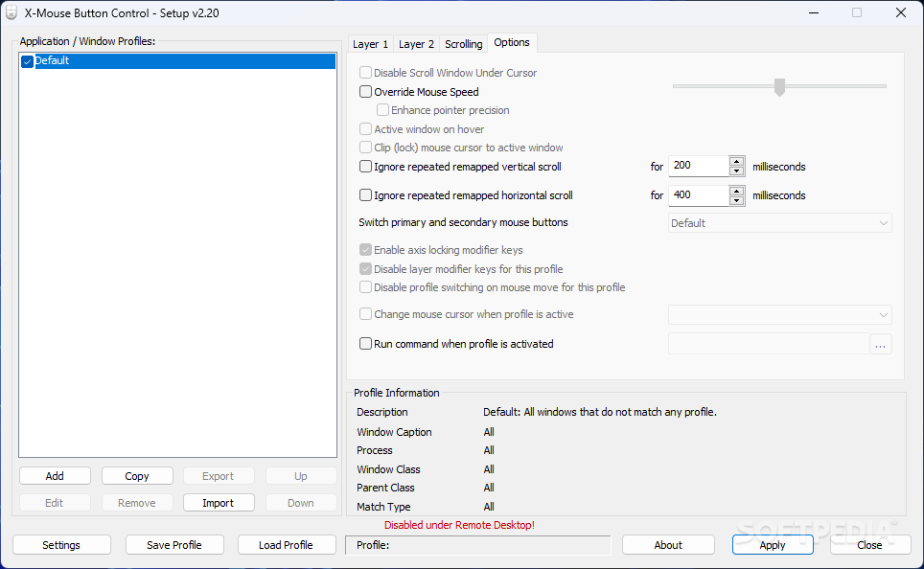The width and height of the screenshot is (924, 569).
Task: Open the Settings button
Action: point(61,545)
